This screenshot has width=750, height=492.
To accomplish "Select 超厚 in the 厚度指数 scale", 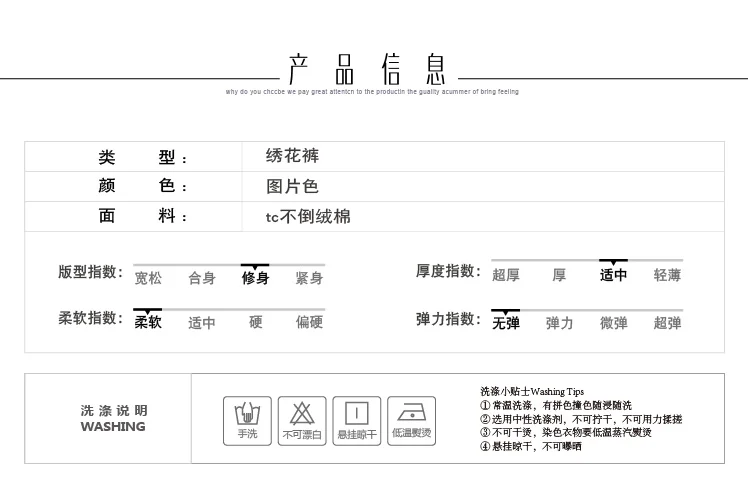I will 506,275.
